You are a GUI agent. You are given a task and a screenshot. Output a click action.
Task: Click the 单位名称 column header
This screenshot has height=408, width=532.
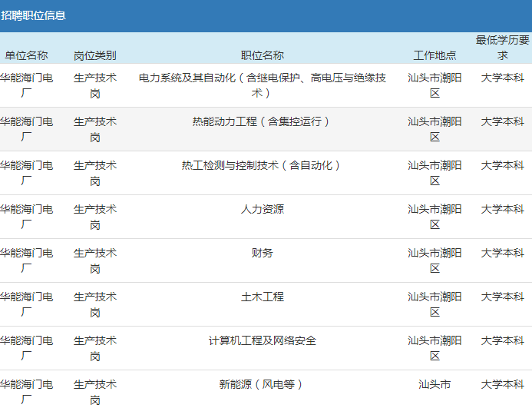[x=26, y=55]
